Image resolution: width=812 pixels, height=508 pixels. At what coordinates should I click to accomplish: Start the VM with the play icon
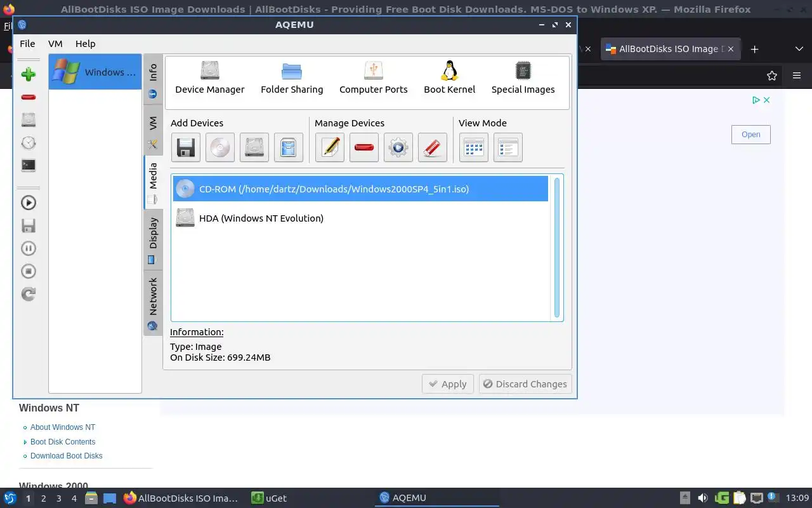[28, 203]
